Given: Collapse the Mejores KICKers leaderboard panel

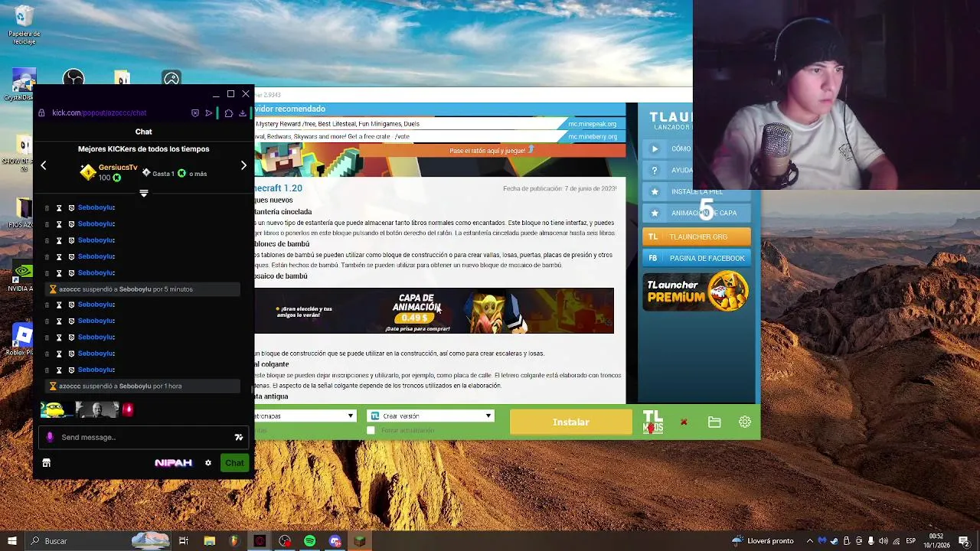Looking at the screenshot, I should click(143, 194).
